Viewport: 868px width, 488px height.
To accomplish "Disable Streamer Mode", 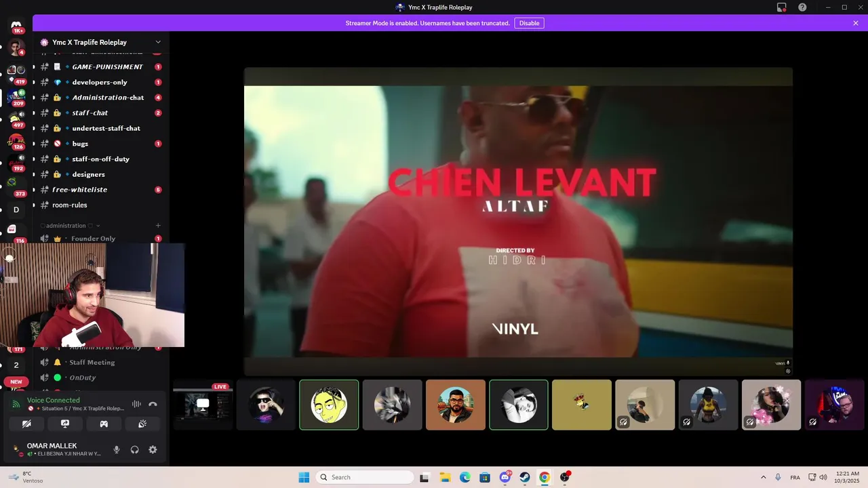I will click(x=529, y=23).
